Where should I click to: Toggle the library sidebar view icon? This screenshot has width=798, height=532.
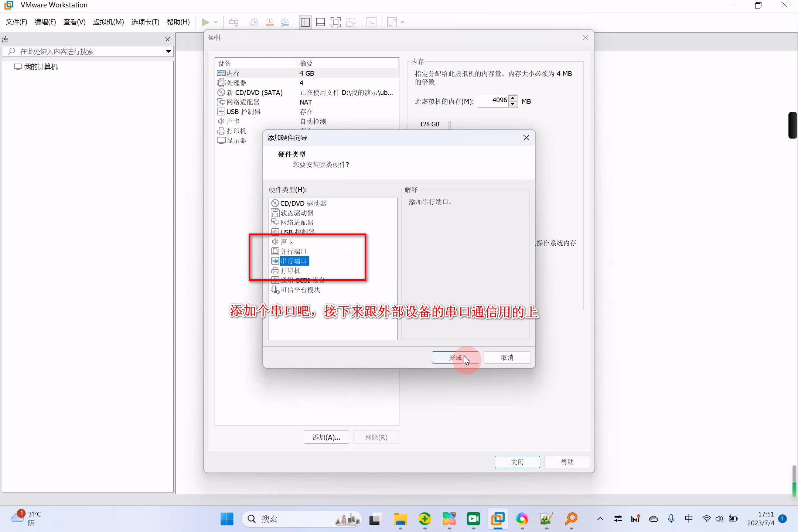tap(305, 23)
